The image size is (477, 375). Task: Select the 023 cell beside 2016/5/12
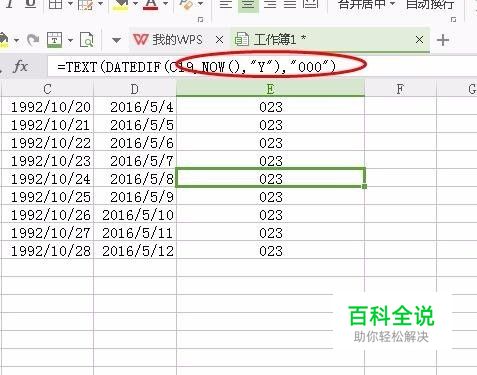click(x=270, y=251)
